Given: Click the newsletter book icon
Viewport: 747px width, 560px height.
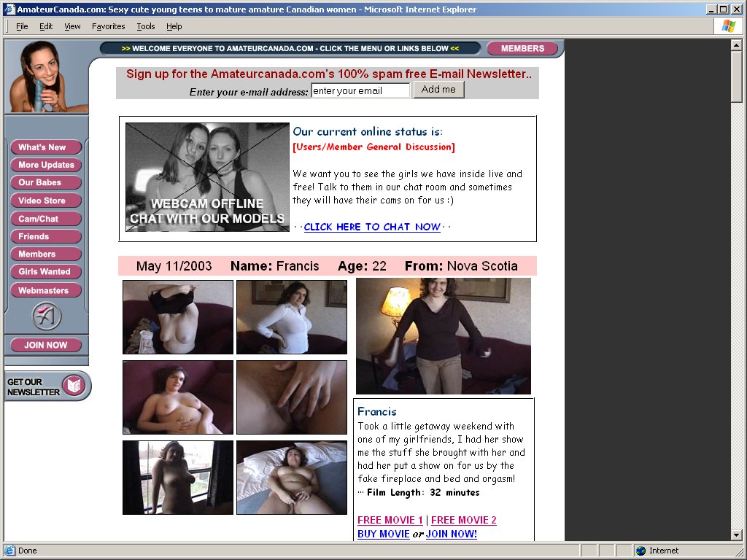Looking at the screenshot, I should click(x=74, y=385).
